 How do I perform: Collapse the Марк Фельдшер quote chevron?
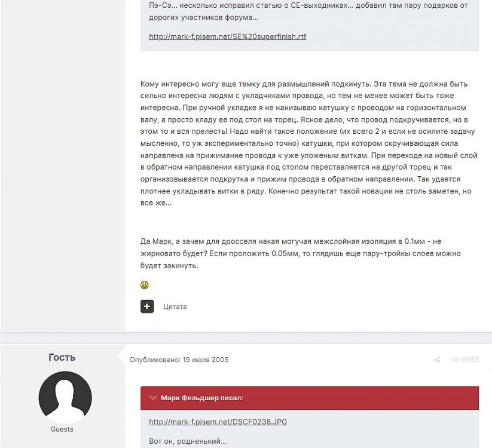(154, 397)
